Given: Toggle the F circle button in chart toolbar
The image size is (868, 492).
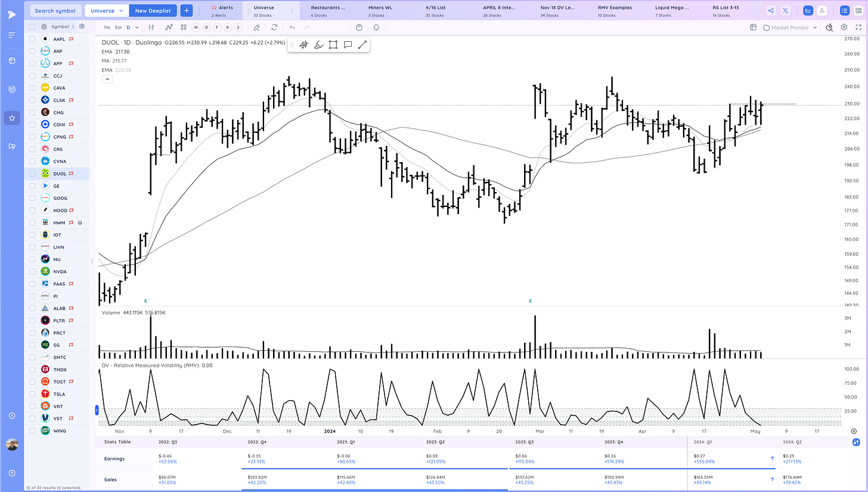Looking at the screenshot, I should pyautogui.click(x=218, y=27).
